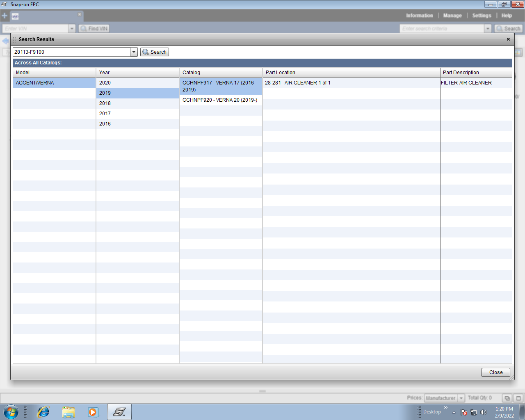The height and width of the screenshot is (420, 525).
Task: Open part location 28-281 - AIR CLEANER 1 of 1
Action: click(351, 83)
